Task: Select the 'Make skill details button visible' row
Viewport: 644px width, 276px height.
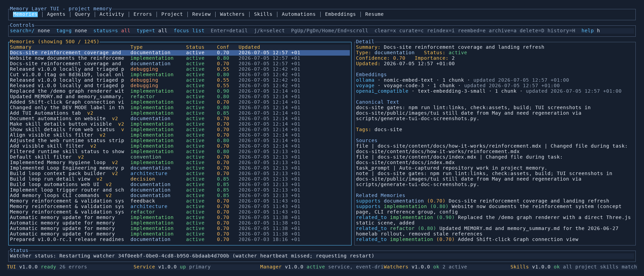Action: 180,124
